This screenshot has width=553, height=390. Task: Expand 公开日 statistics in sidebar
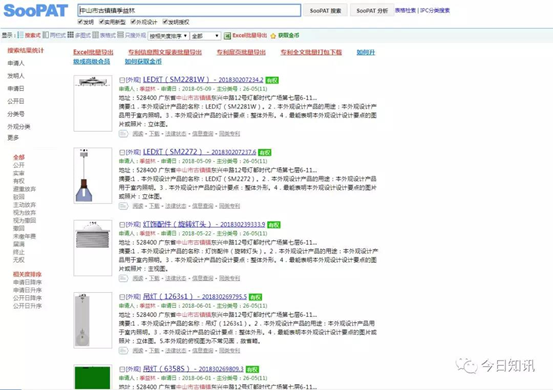pos(16,101)
